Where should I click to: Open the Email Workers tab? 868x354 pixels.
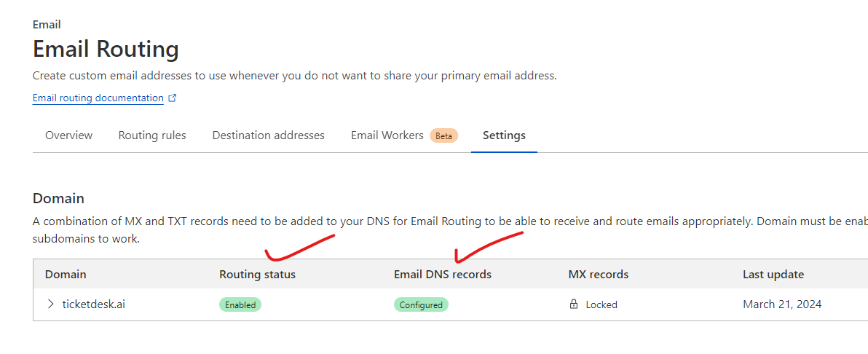[387, 135]
